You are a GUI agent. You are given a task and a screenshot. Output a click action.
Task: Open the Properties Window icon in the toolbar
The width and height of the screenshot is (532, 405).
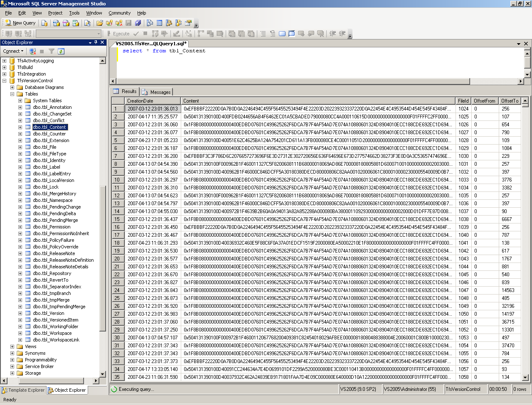pos(188,23)
